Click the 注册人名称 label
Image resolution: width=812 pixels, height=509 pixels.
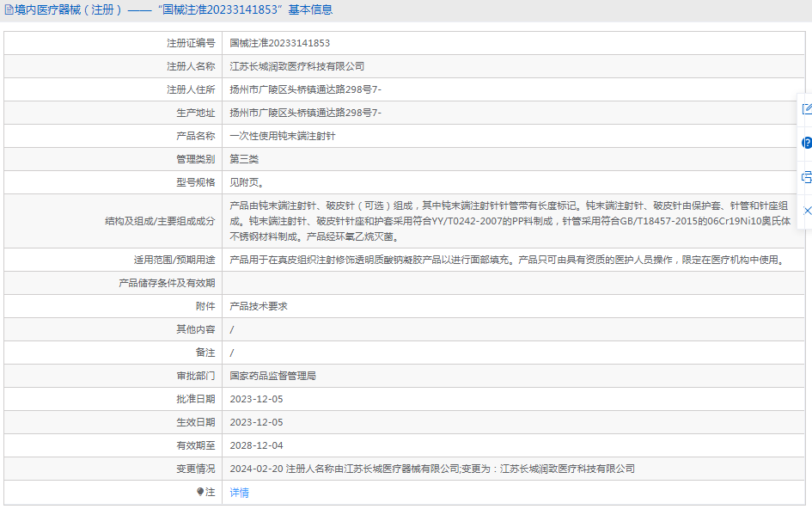(191, 66)
